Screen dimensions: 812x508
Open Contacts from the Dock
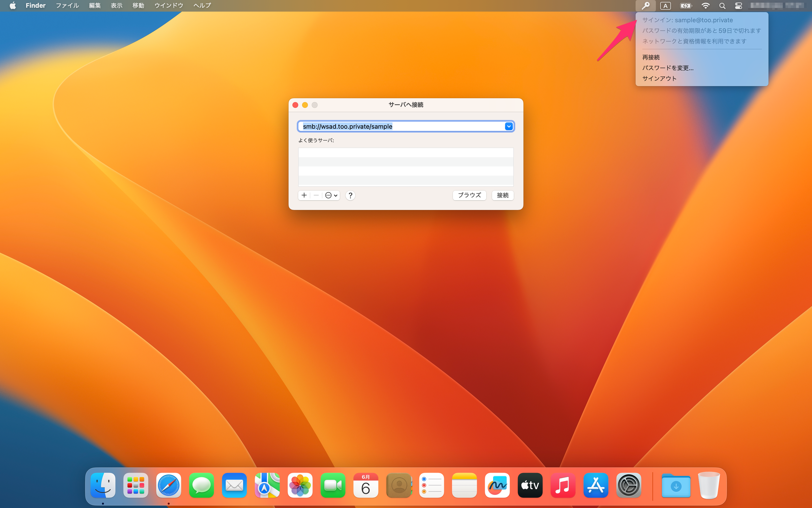[x=399, y=485]
